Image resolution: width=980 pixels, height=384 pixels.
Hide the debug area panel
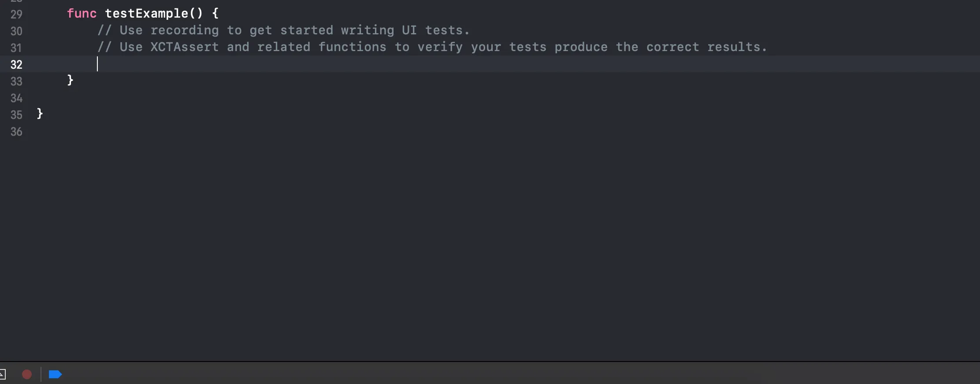(x=2, y=374)
